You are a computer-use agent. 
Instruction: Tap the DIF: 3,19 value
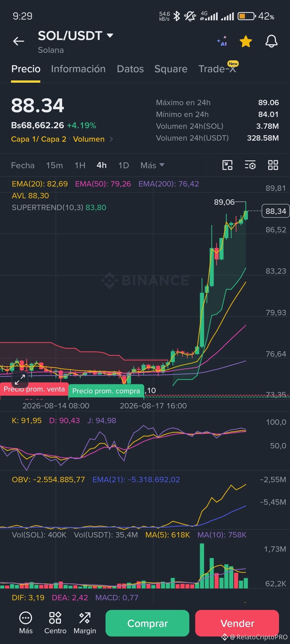28,598
